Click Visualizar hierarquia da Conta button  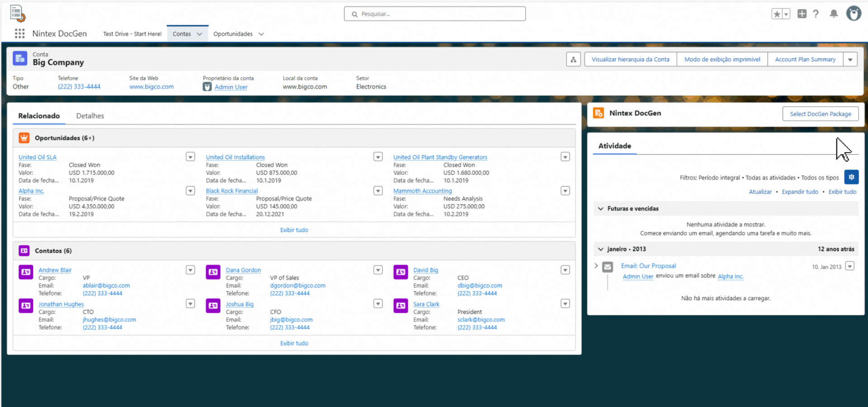tap(631, 59)
